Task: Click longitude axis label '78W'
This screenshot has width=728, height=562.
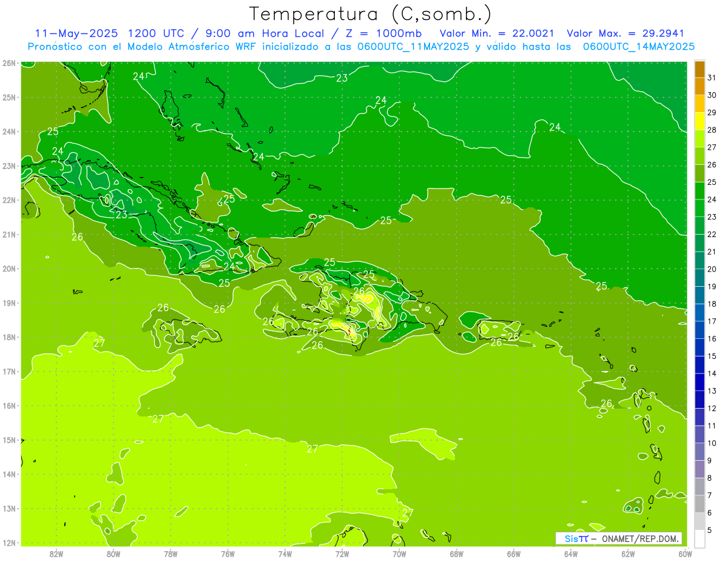Action: [170, 554]
